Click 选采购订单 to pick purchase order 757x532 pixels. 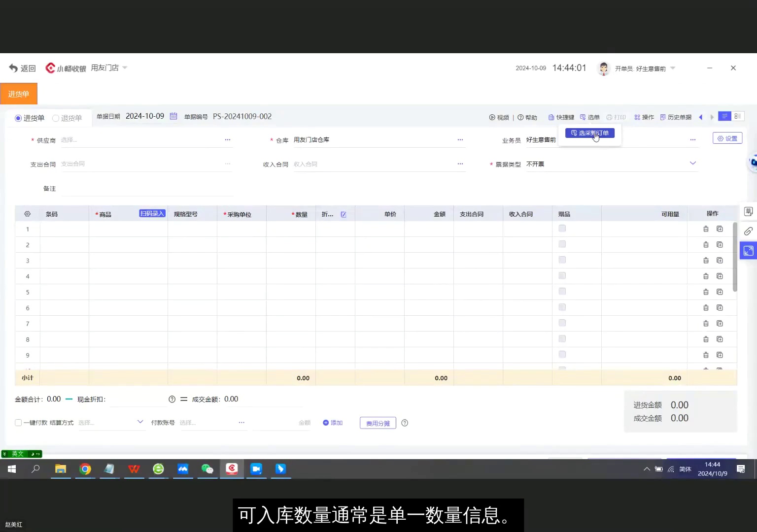click(x=589, y=133)
